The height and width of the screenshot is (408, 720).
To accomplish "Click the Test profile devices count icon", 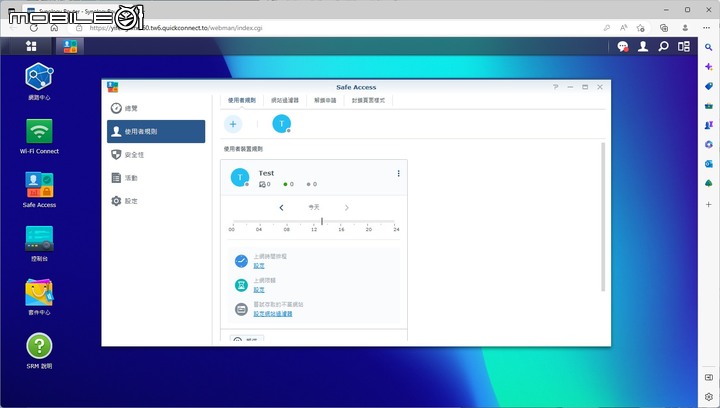I will point(262,184).
